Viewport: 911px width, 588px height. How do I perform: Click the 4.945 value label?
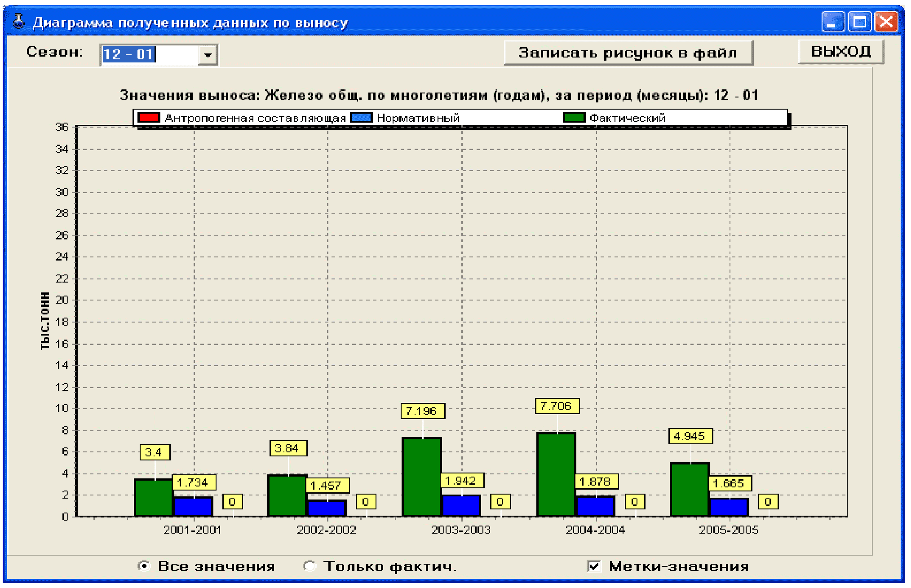click(x=690, y=436)
